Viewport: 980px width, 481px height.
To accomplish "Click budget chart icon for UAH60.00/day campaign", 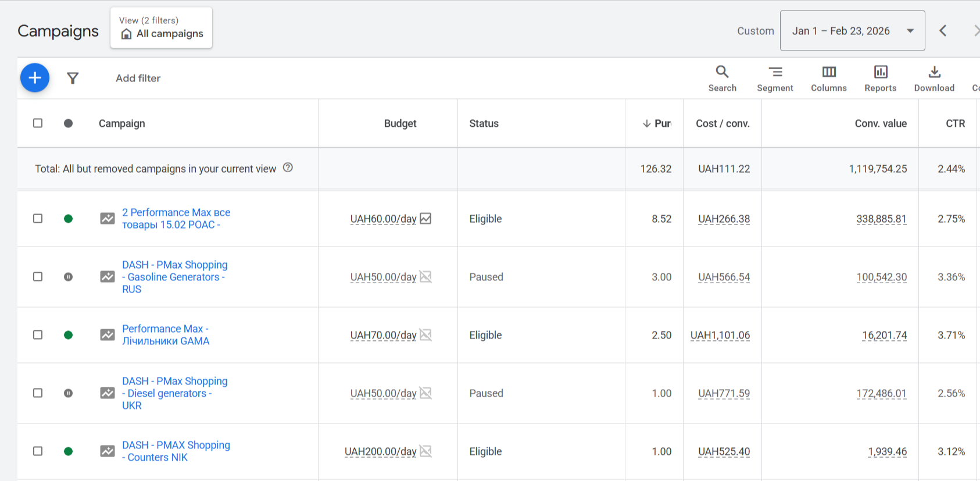I will pos(425,219).
